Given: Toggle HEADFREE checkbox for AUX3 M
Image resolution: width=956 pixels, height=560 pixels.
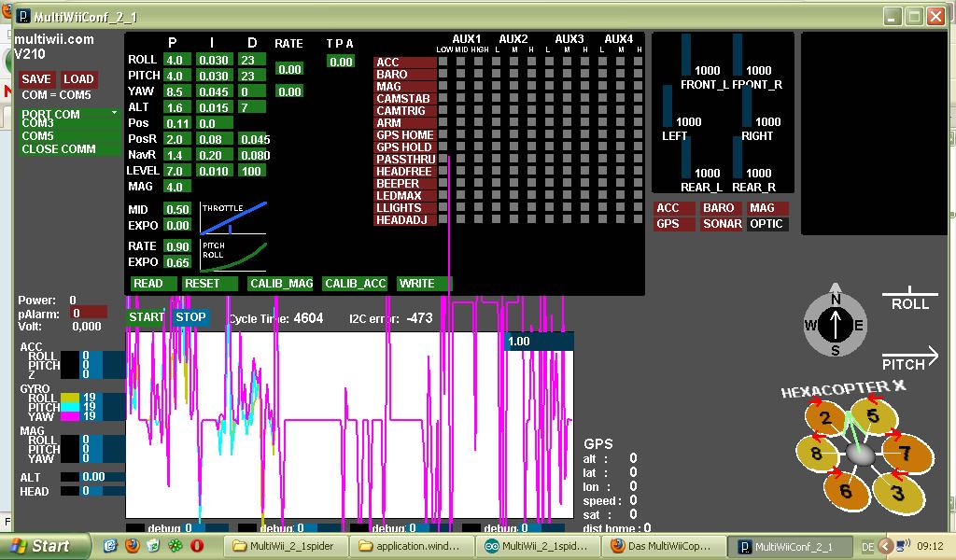Looking at the screenshot, I should (567, 171).
